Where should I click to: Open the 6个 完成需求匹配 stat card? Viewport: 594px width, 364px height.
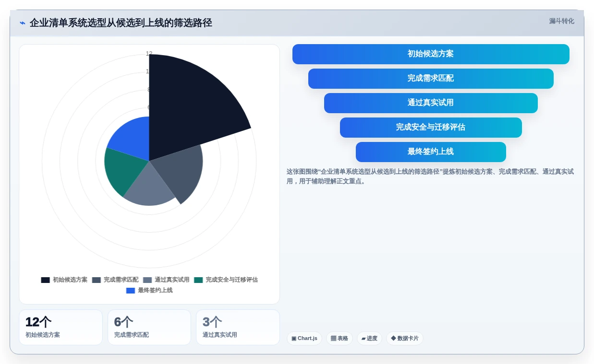149,327
